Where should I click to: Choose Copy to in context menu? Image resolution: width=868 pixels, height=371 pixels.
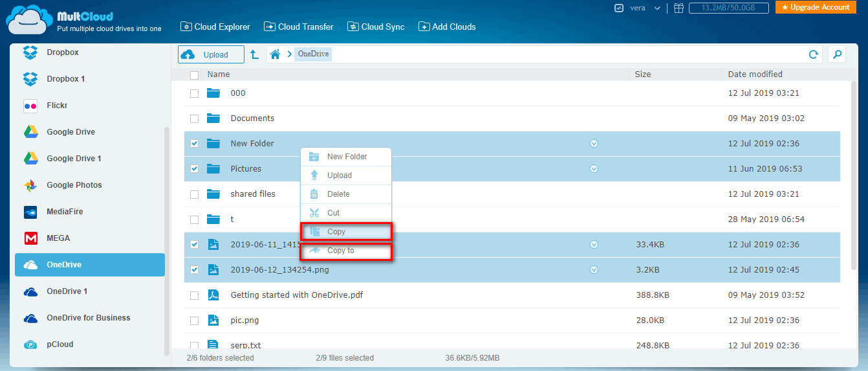click(x=346, y=251)
